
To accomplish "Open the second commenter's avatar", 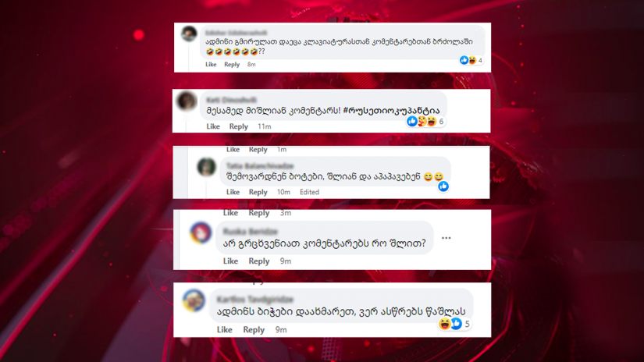I will tap(187, 101).
